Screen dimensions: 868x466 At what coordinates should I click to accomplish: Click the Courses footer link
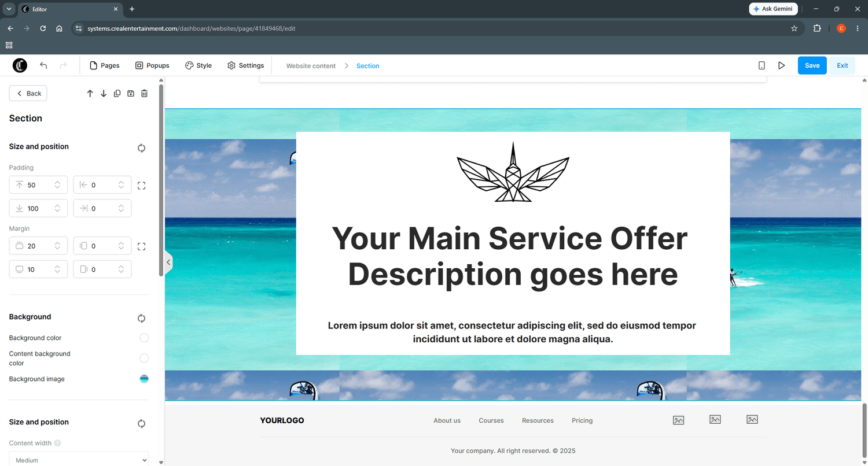491,420
